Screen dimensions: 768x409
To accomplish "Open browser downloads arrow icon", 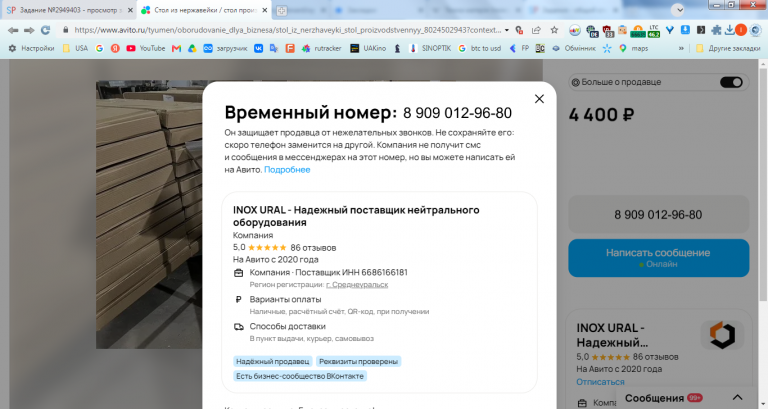I will [729, 30].
